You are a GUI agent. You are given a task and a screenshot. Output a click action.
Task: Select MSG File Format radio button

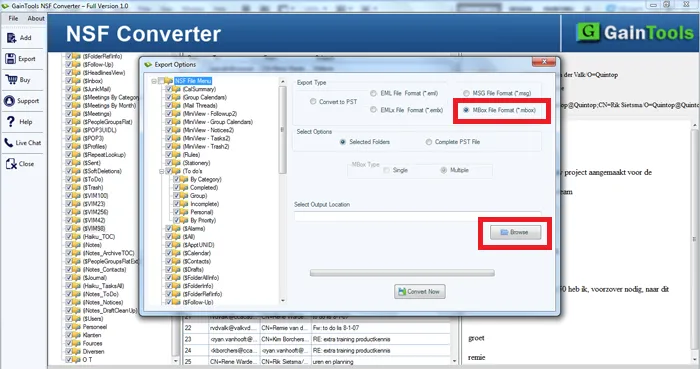(x=466, y=93)
